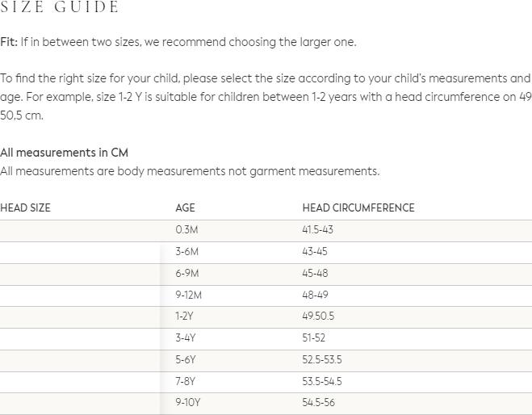Click the All measurements in CM text
Viewport: 532px width, 415px height.
click(x=64, y=153)
